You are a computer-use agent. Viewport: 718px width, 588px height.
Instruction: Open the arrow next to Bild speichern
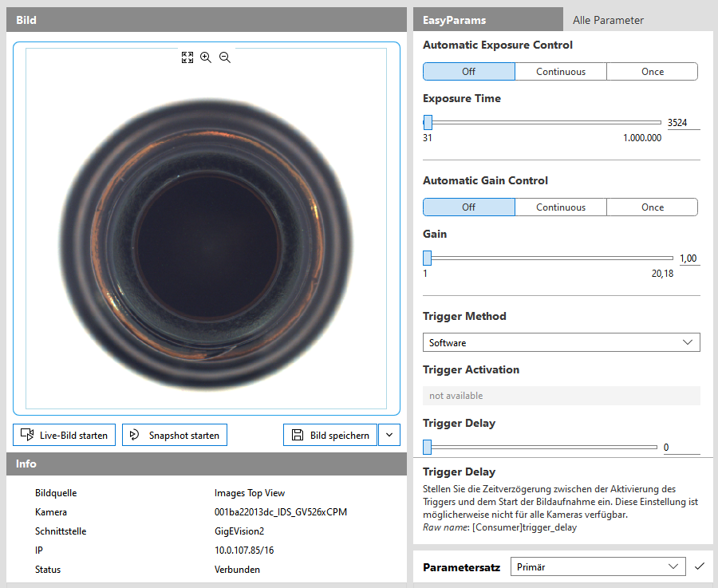(x=389, y=435)
